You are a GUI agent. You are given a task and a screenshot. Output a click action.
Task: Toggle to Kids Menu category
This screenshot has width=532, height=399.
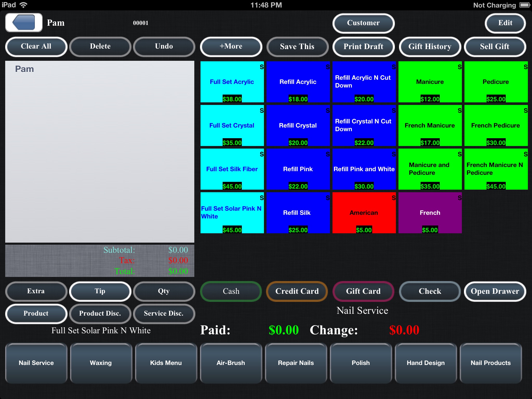[x=166, y=363]
